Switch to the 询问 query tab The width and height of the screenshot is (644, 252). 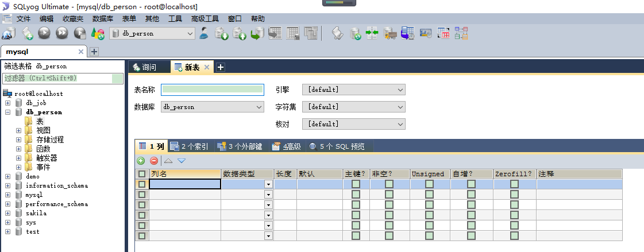point(149,67)
